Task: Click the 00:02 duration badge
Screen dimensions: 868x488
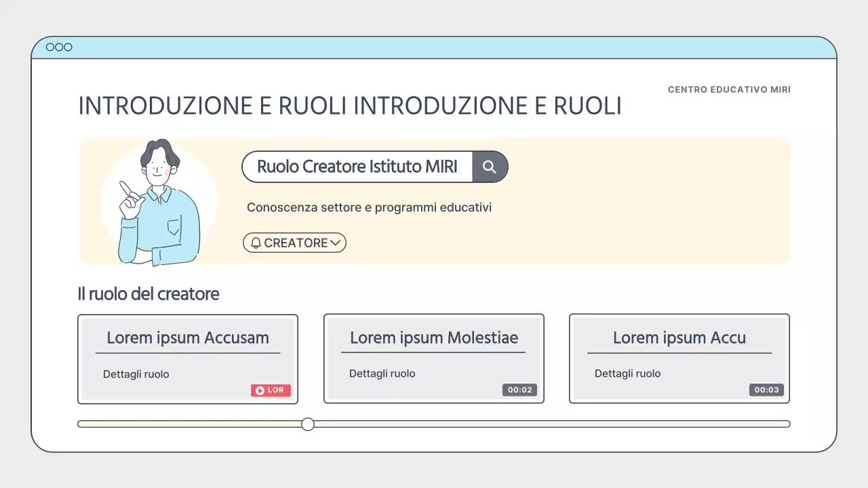Action: (519, 389)
